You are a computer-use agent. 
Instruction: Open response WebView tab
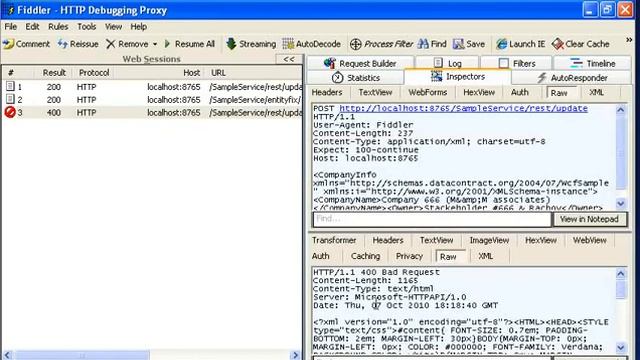(589, 240)
